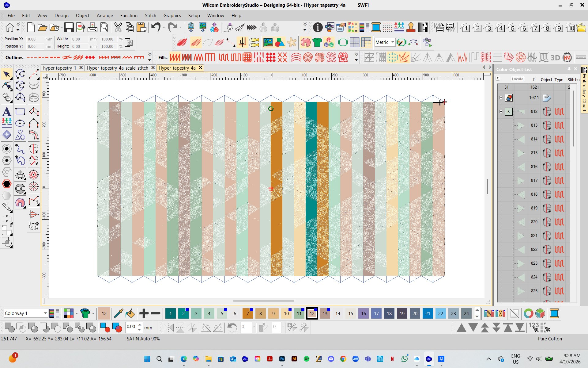The image size is (588, 368).
Task: Click the Add color plus button
Action: click(x=144, y=313)
